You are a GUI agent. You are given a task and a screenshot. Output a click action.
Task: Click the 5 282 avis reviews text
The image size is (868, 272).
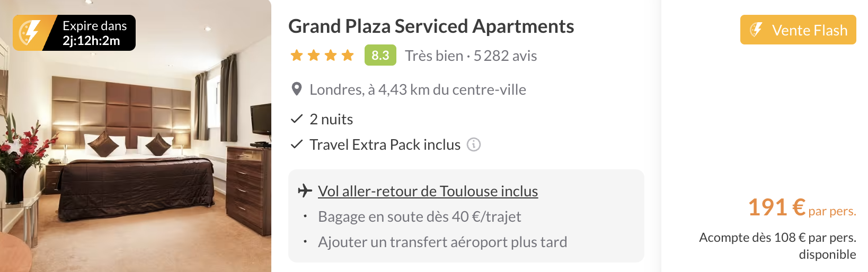click(505, 56)
